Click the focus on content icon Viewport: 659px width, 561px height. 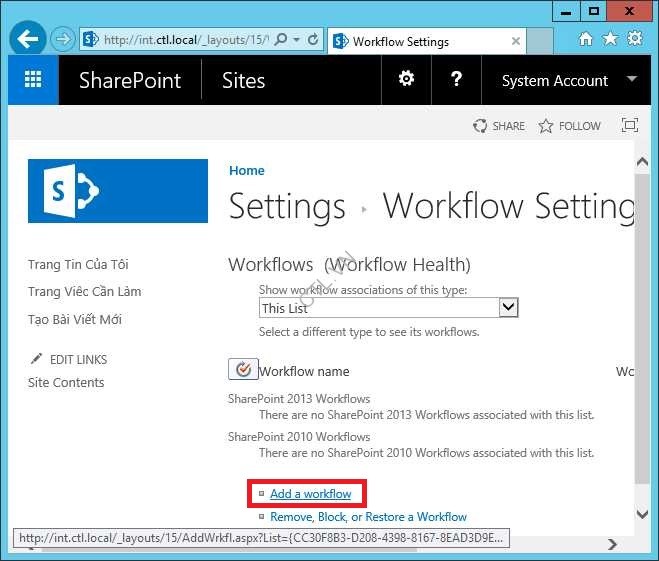coord(629,126)
